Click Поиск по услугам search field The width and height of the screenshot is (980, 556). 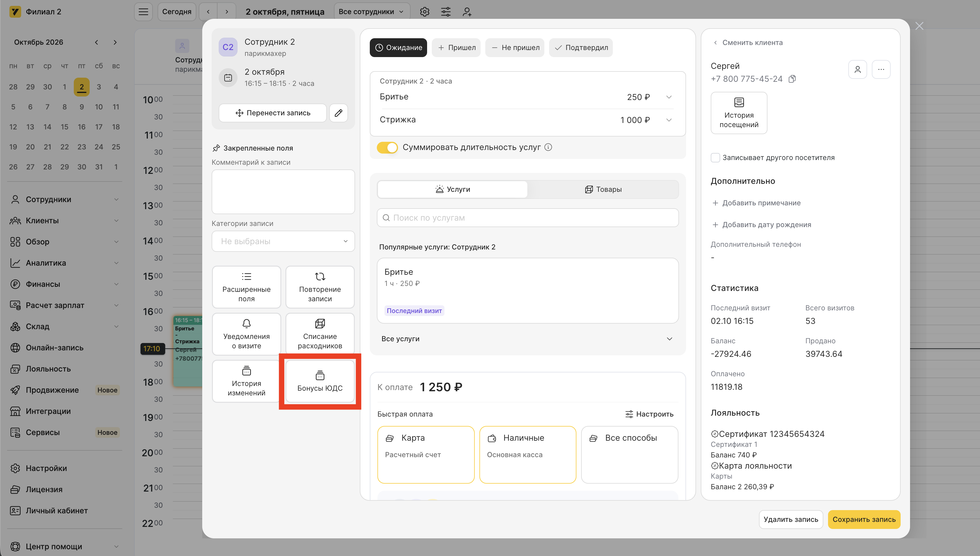point(528,218)
